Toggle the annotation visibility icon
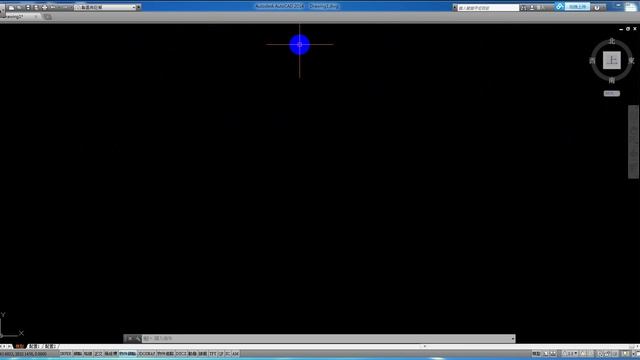The height and width of the screenshot is (360, 640). pos(583,353)
